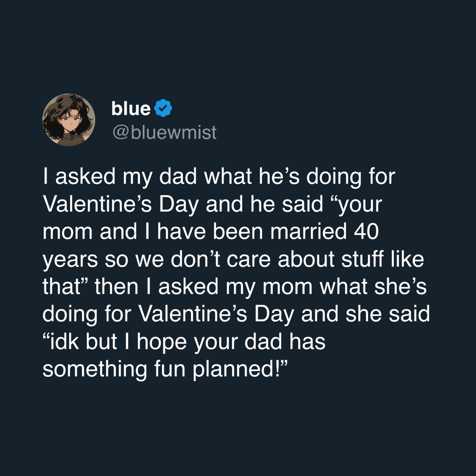Screen dimensions: 476x476
Task: Click the word 'hope' in the tweet
Action: click(x=161, y=342)
